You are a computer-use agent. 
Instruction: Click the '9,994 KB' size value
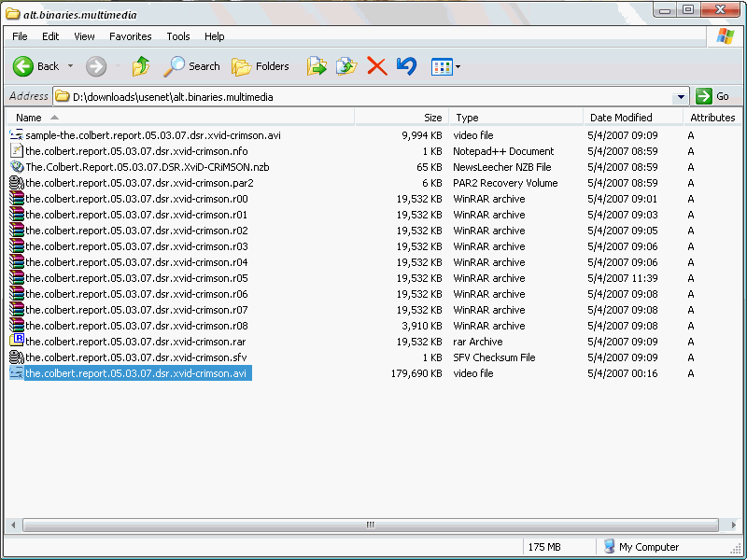point(422,135)
